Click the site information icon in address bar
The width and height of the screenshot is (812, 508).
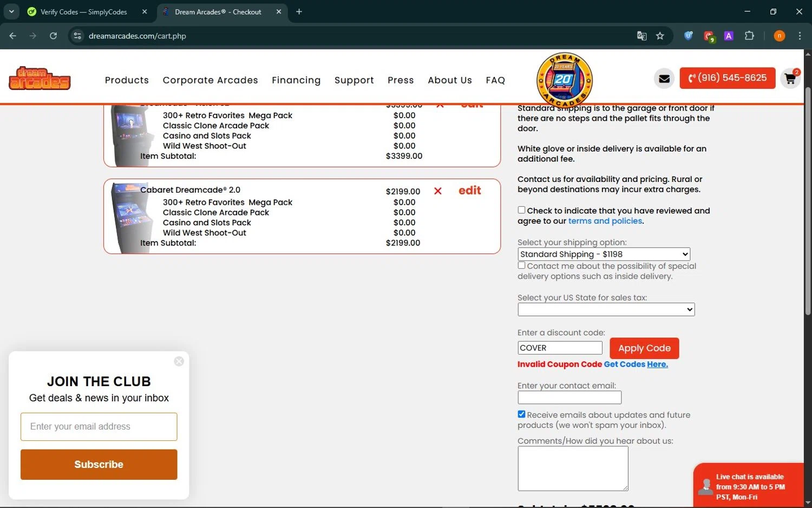tap(77, 36)
